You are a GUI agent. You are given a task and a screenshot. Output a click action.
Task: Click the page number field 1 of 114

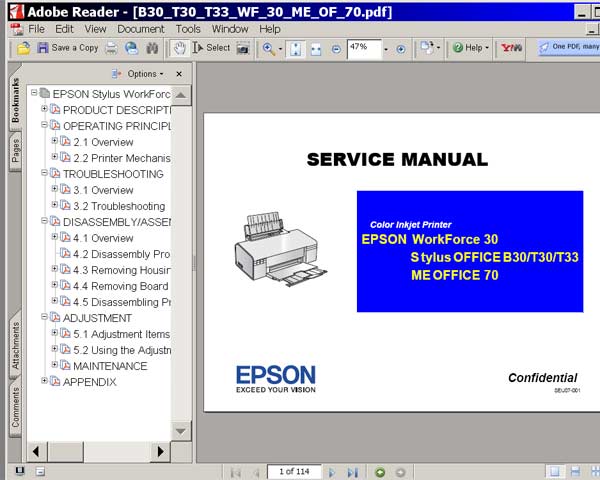pyautogui.click(x=294, y=472)
